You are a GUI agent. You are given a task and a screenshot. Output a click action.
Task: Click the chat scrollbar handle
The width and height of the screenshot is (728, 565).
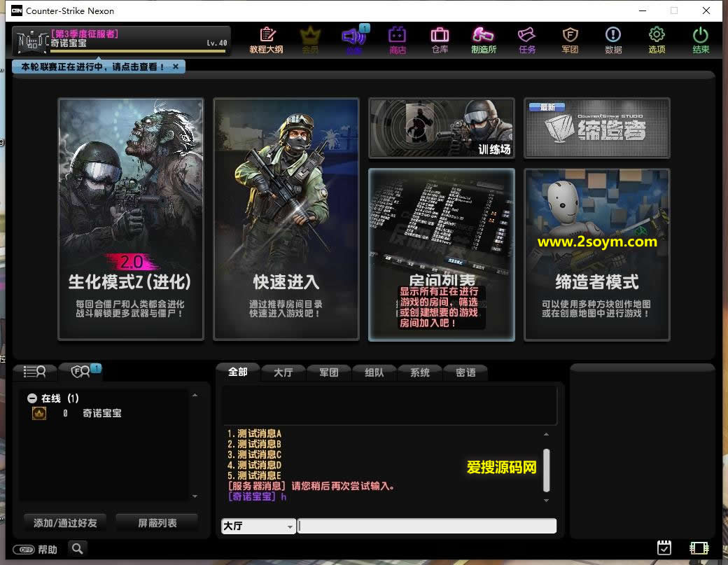pos(547,470)
